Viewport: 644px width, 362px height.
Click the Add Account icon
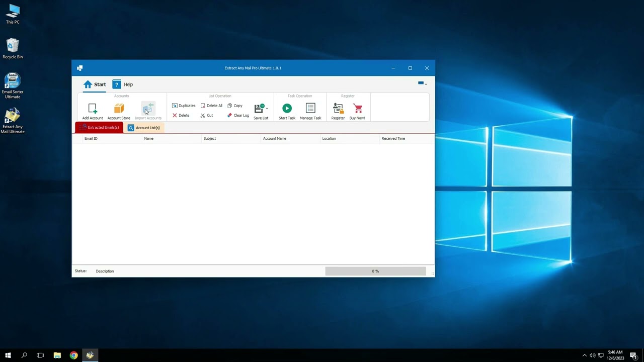point(93,109)
